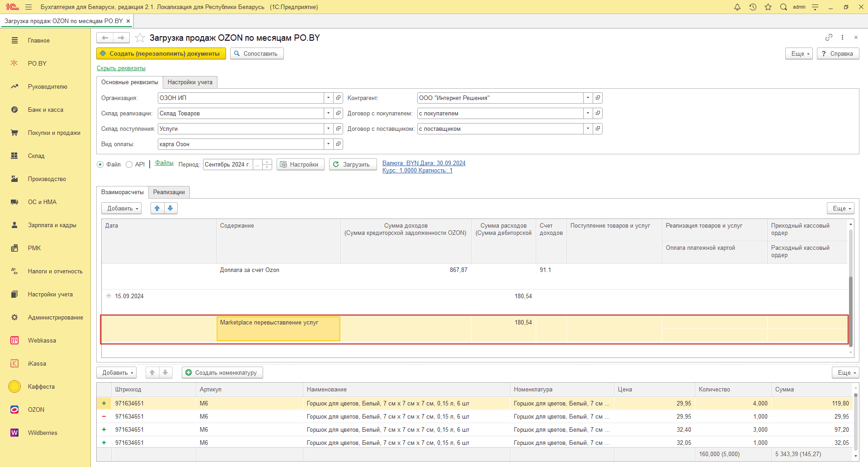Viewport: 868px width, 467px height.
Task: Move Взаиморасчеты row down with blue arrow
Action: pyautogui.click(x=170, y=208)
